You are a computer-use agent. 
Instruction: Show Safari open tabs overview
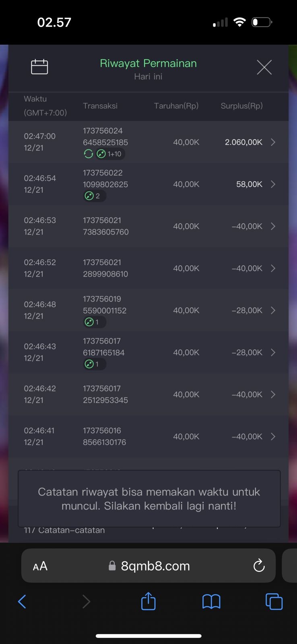274,602
